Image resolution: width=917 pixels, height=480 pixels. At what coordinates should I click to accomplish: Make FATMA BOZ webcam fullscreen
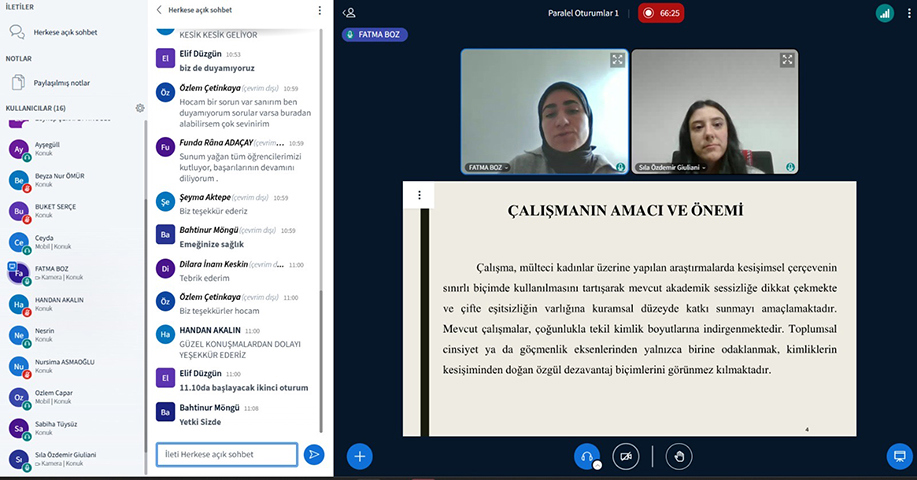(617, 60)
